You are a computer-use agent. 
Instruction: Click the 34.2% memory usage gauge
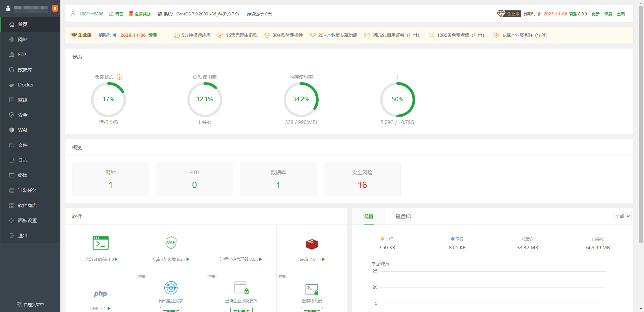coord(301,100)
